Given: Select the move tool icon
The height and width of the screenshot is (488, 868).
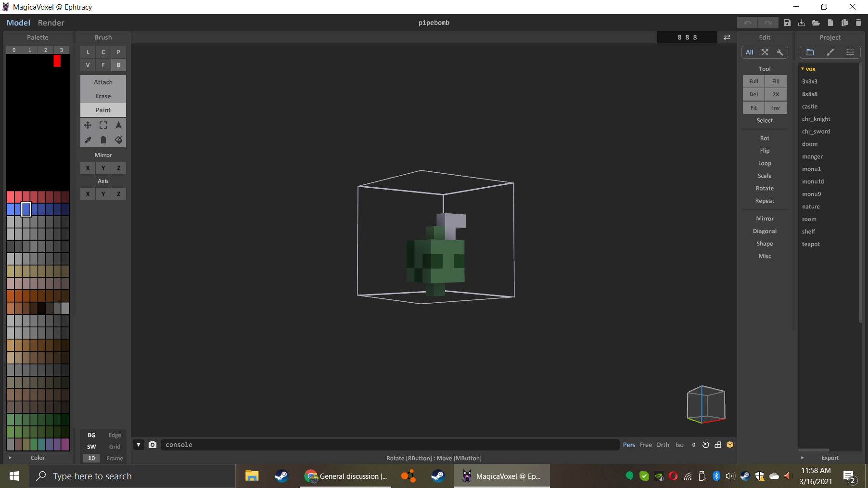Looking at the screenshot, I should [88, 125].
